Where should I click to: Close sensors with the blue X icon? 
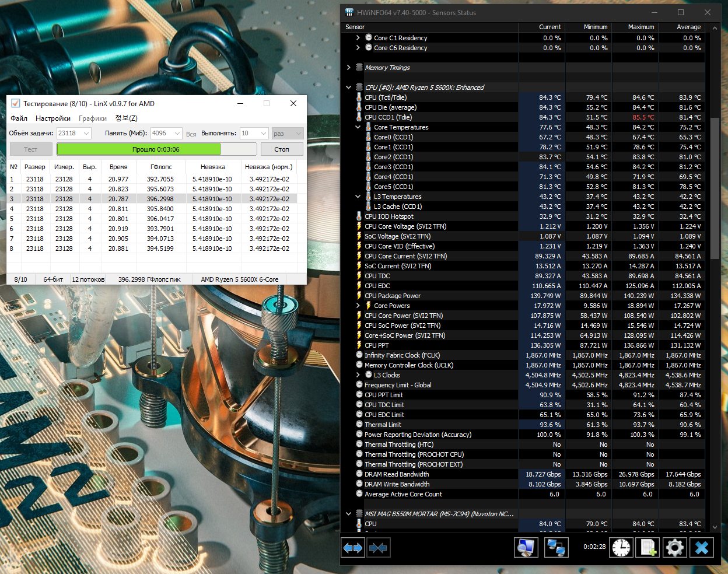tap(702, 548)
